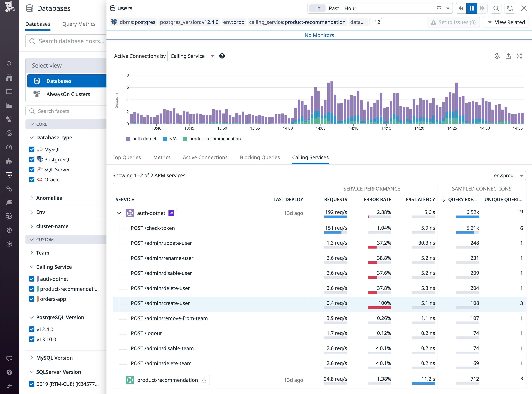Disable the orders-app calling service filter

click(x=32, y=299)
